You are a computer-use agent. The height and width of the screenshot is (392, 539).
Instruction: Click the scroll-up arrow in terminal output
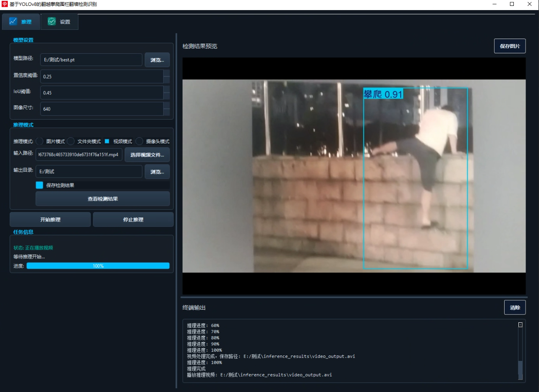click(521, 324)
